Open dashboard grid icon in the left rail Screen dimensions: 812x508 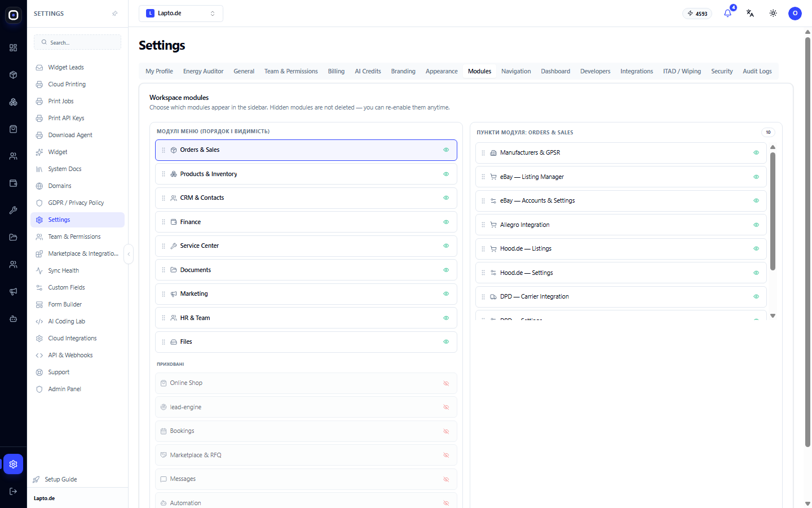(14, 48)
